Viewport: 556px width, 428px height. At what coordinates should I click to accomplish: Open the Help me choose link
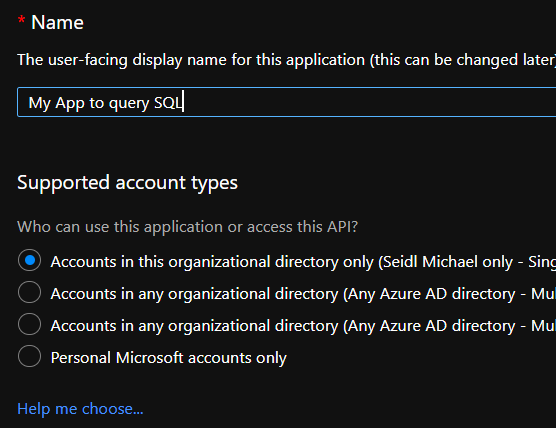click(80, 409)
